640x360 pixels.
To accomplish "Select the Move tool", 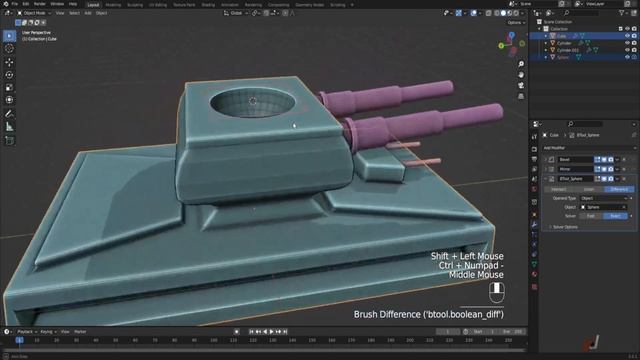I will 9,62.
